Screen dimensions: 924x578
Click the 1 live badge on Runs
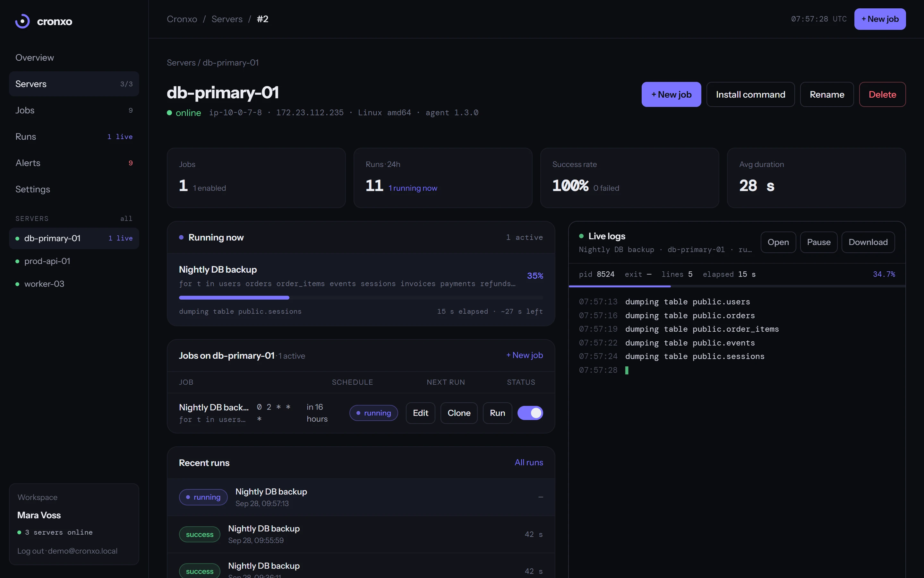point(120,136)
